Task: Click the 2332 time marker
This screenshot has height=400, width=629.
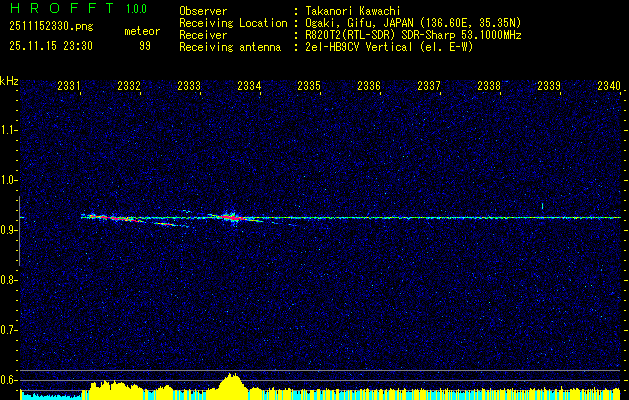Action: coord(129,85)
